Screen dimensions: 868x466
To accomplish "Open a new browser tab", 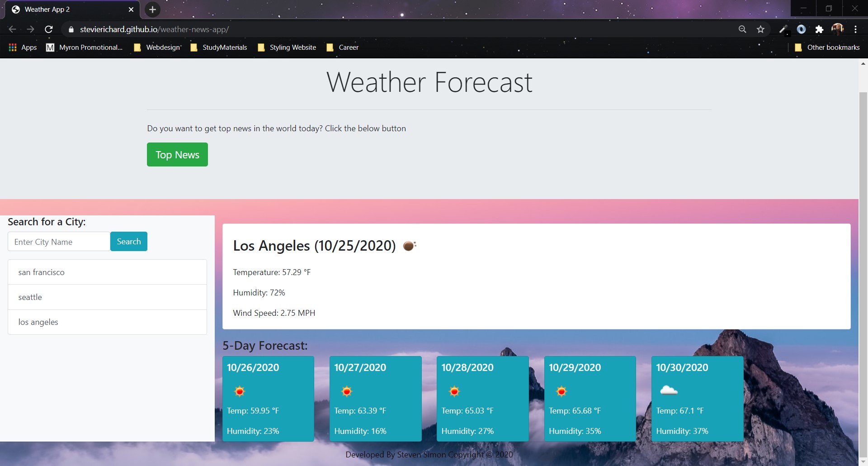I will [x=153, y=10].
